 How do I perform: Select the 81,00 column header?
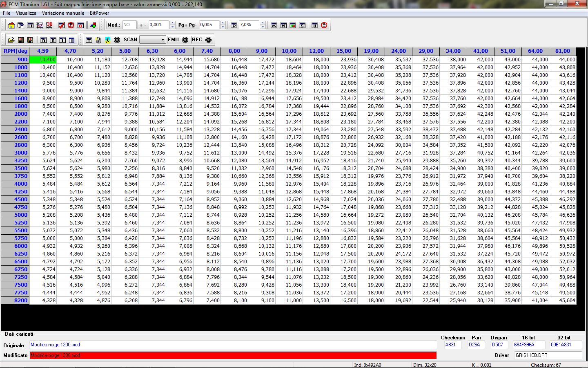tap(563, 51)
